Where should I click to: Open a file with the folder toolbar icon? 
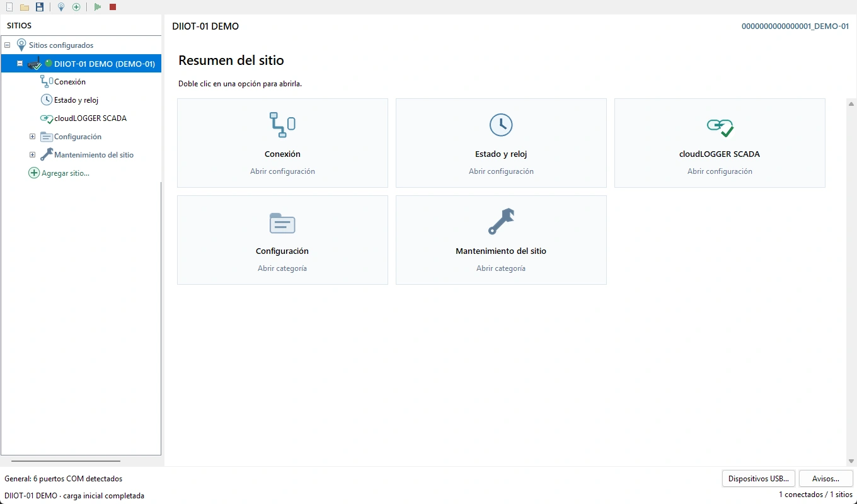(25, 7)
